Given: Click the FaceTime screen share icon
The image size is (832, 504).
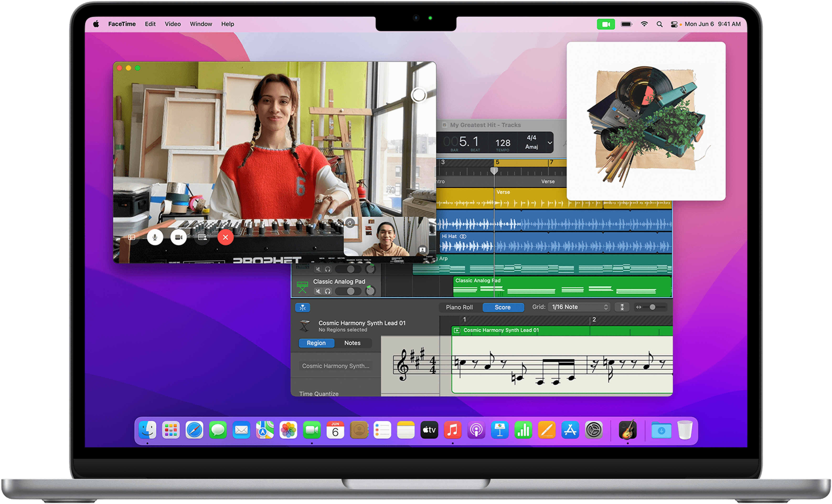Looking at the screenshot, I should [x=202, y=237].
